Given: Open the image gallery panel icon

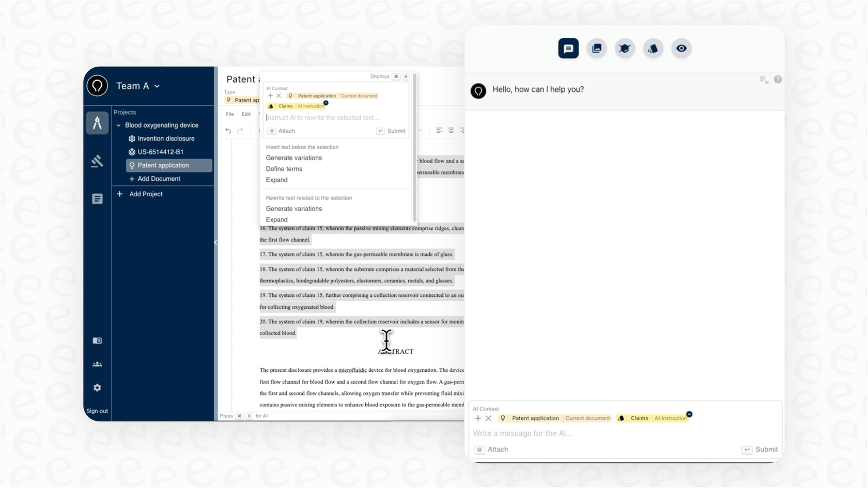Looking at the screenshot, I should tap(596, 48).
